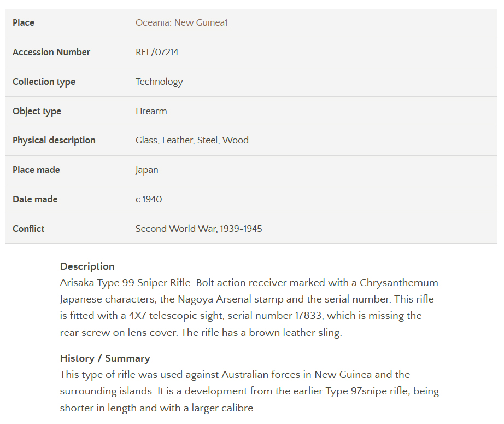Select the Glass, Leather, Steel, Wood text
Viewport: 504px width, 424px height.
[x=192, y=141]
